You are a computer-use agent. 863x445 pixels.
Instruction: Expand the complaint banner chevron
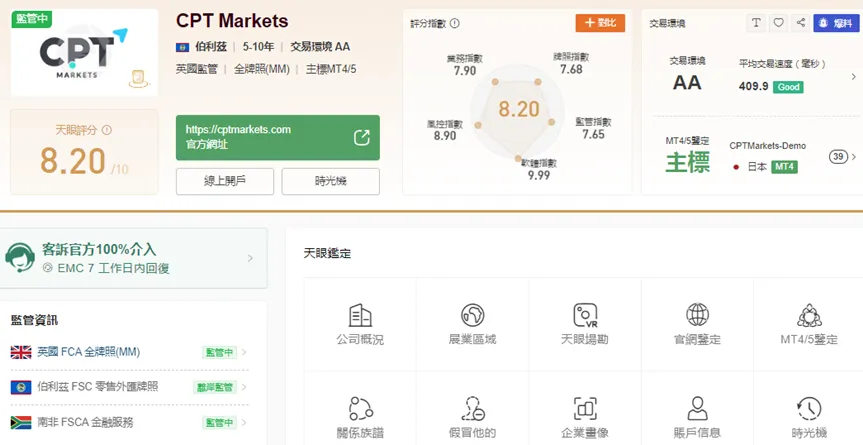tap(250, 258)
